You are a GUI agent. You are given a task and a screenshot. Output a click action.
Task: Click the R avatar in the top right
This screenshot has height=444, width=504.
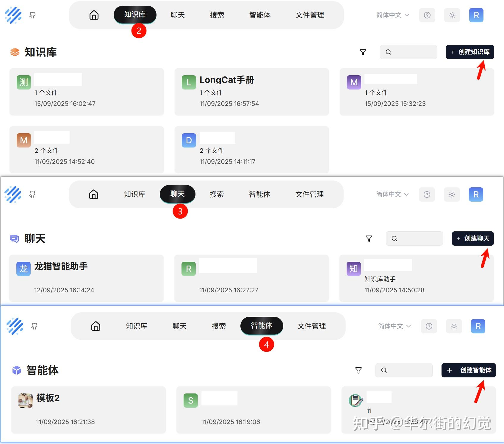coord(476,15)
